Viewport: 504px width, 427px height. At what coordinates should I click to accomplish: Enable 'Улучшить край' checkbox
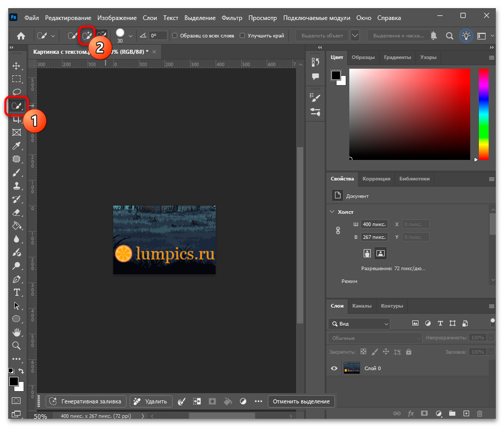[242, 35]
